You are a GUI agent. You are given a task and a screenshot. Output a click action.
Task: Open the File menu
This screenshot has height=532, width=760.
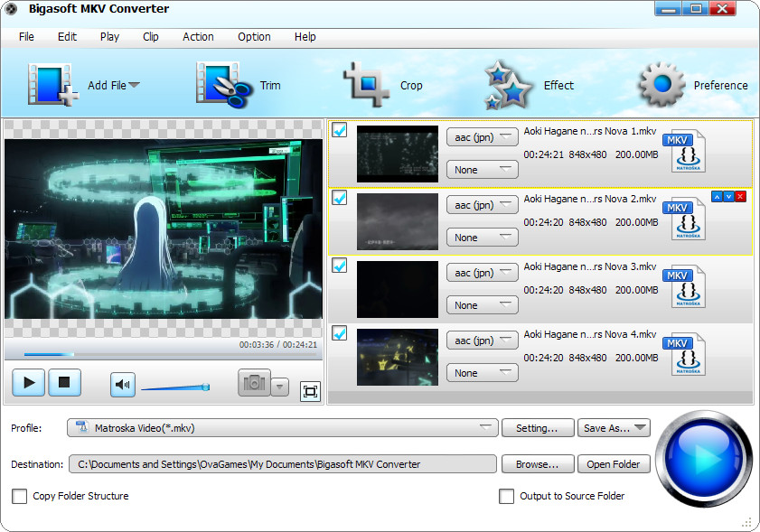26,37
